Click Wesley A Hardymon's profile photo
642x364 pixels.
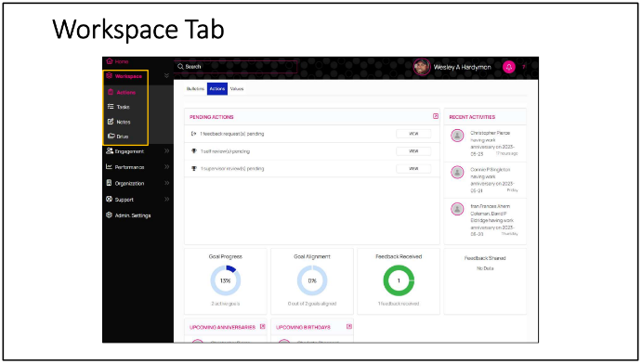click(x=422, y=67)
